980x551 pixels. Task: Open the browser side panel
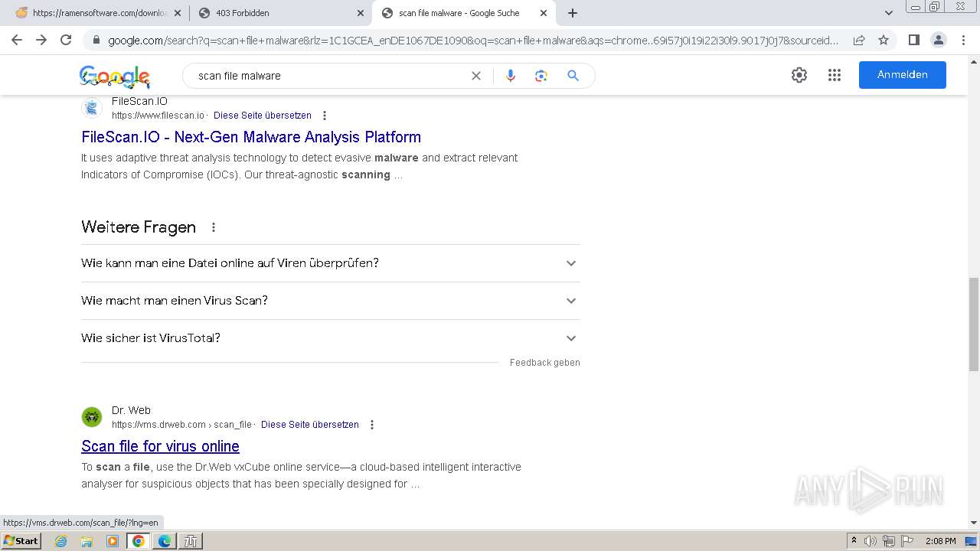913,40
